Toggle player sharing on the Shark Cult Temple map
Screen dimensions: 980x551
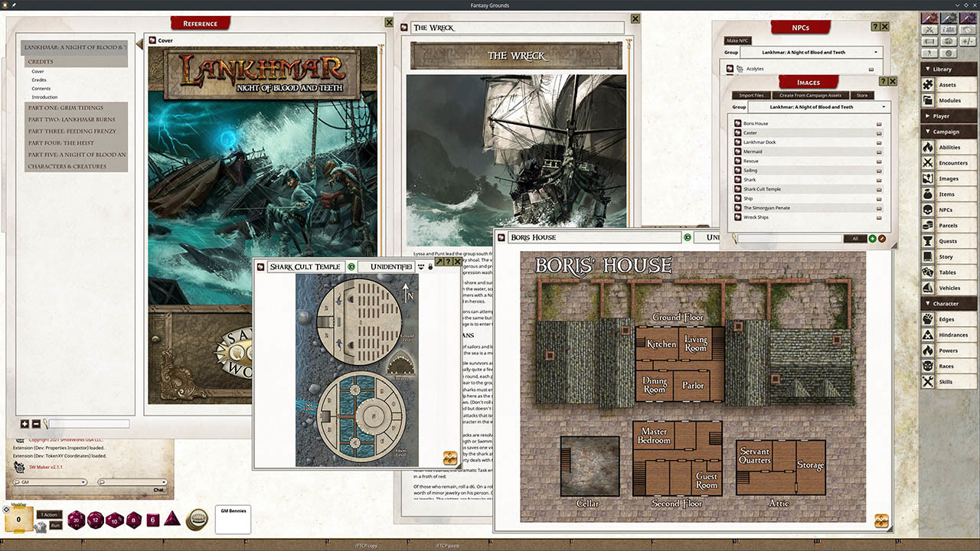[351, 266]
